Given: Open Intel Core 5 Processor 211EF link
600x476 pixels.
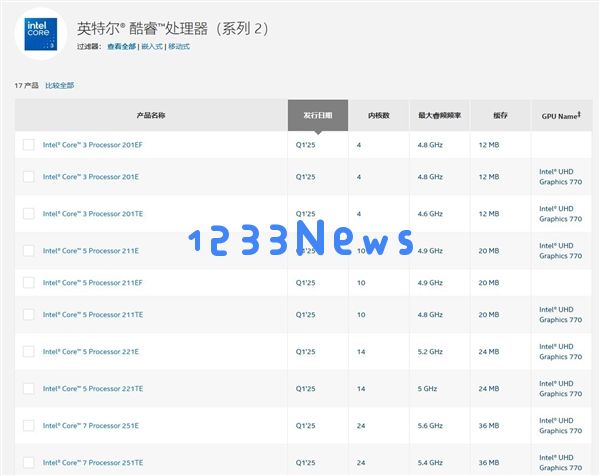Looking at the screenshot, I should click(x=93, y=282).
